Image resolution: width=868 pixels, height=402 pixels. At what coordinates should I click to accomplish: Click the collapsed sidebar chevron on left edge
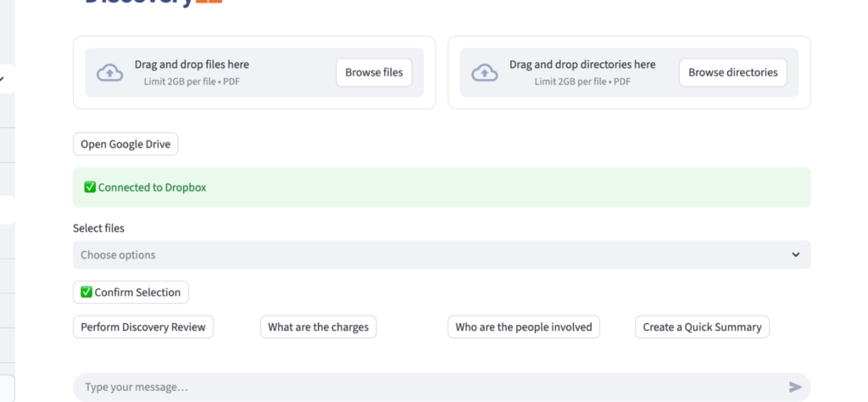(3, 79)
